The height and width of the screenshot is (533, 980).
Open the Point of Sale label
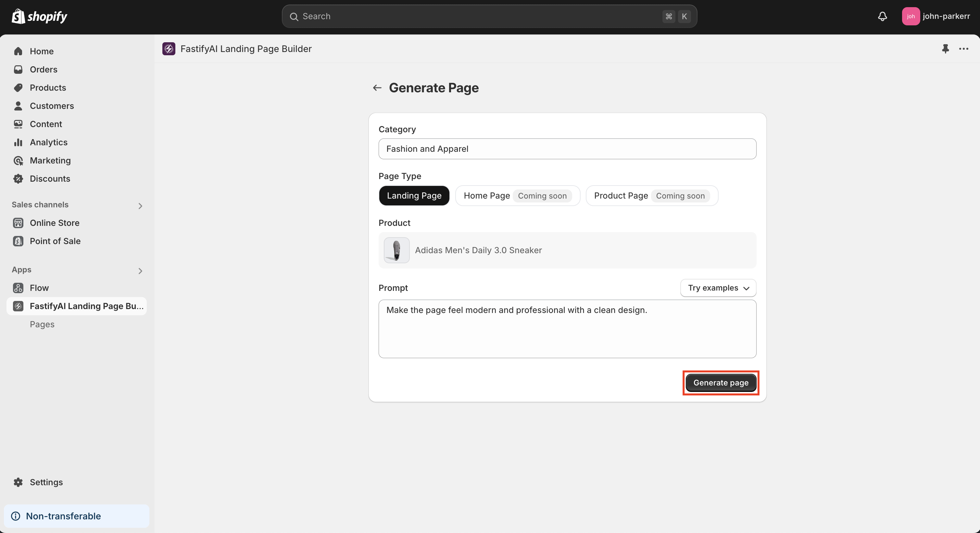pyautogui.click(x=55, y=241)
